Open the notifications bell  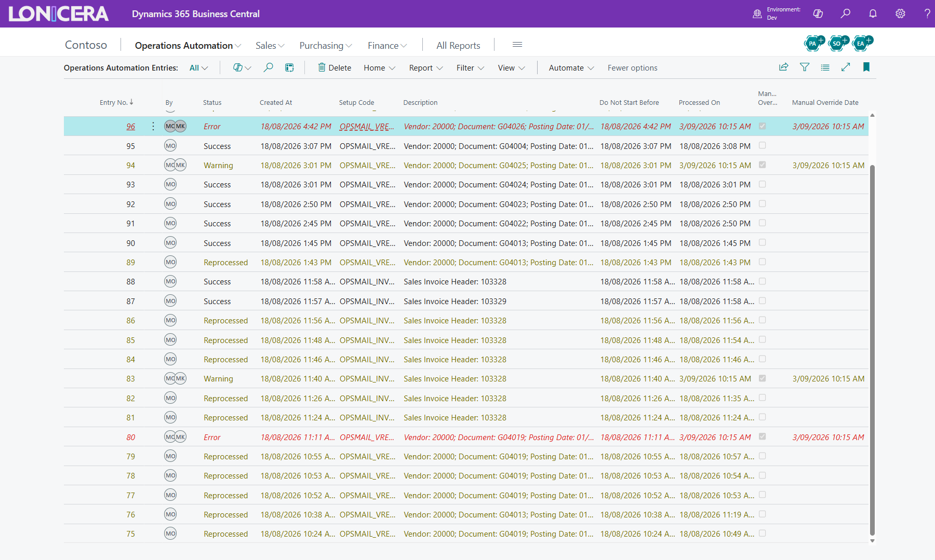[x=873, y=14]
